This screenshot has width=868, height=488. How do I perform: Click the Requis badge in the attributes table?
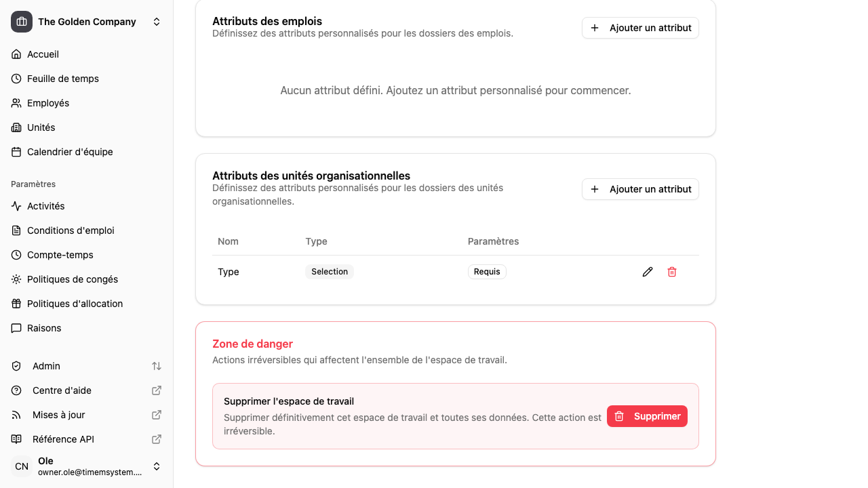487,272
